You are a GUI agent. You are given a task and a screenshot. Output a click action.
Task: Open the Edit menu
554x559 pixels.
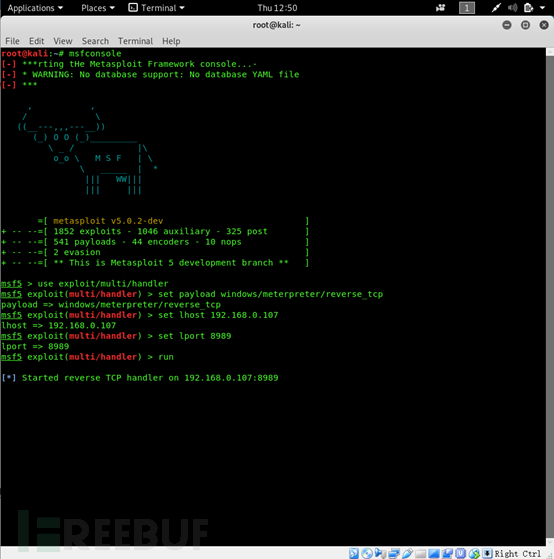[x=37, y=41]
